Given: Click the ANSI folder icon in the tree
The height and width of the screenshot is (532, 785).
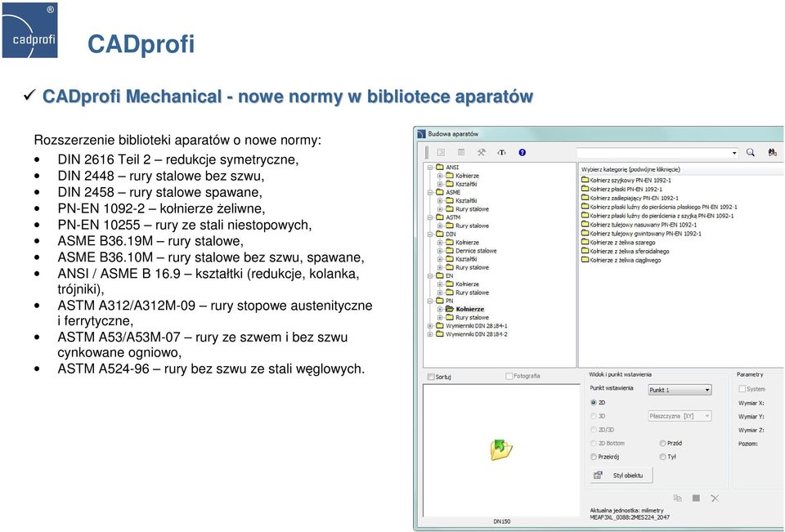Looking at the screenshot, I should tap(440, 168).
